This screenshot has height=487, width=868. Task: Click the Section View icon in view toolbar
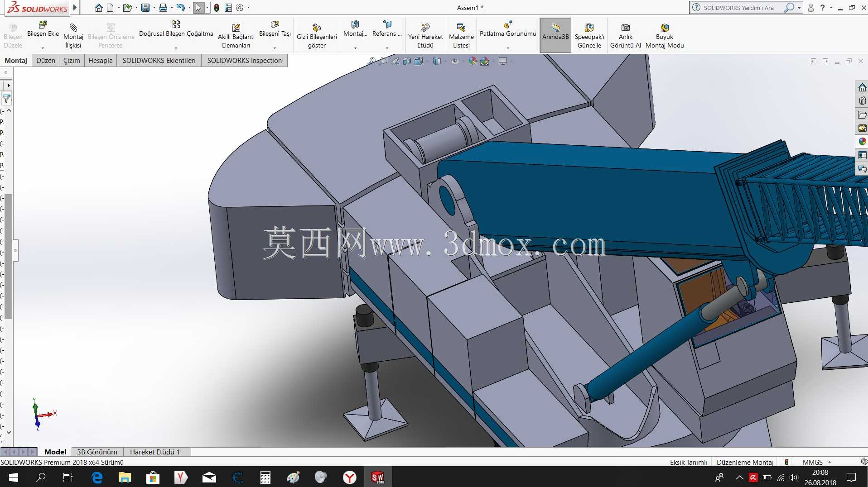point(407,61)
